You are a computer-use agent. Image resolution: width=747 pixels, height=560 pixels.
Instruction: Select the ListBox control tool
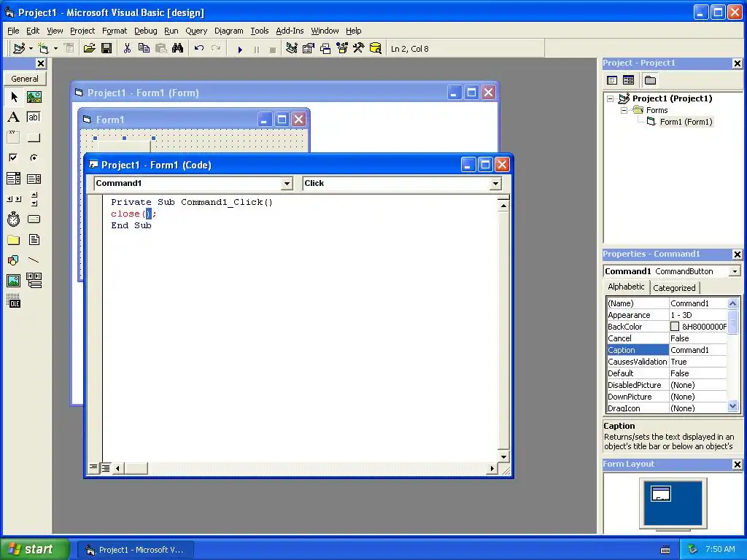(x=34, y=179)
